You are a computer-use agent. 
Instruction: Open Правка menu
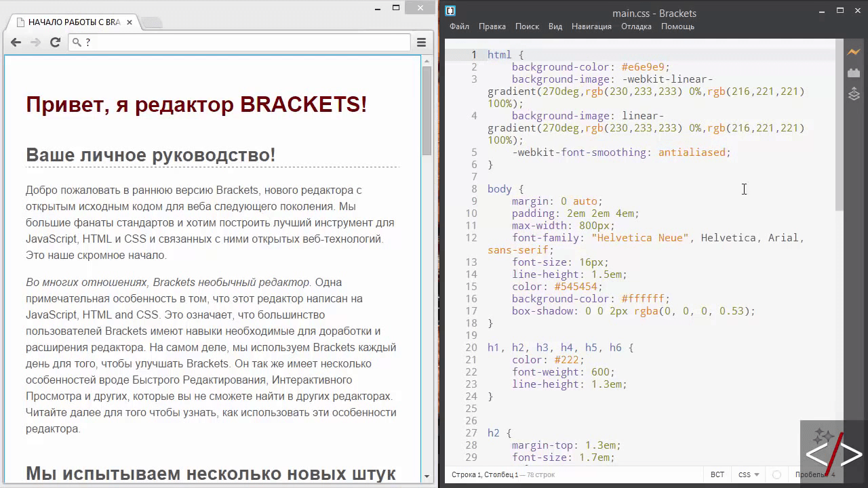point(492,26)
